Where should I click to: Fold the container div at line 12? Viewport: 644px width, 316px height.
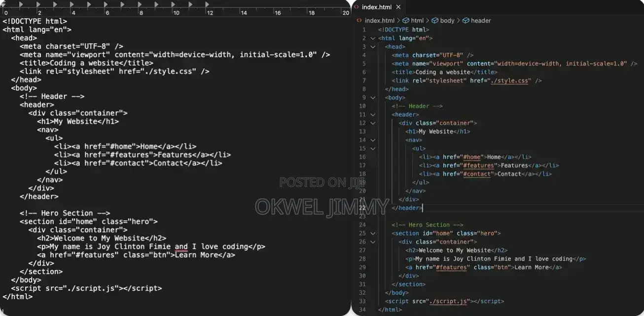[x=373, y=123]
